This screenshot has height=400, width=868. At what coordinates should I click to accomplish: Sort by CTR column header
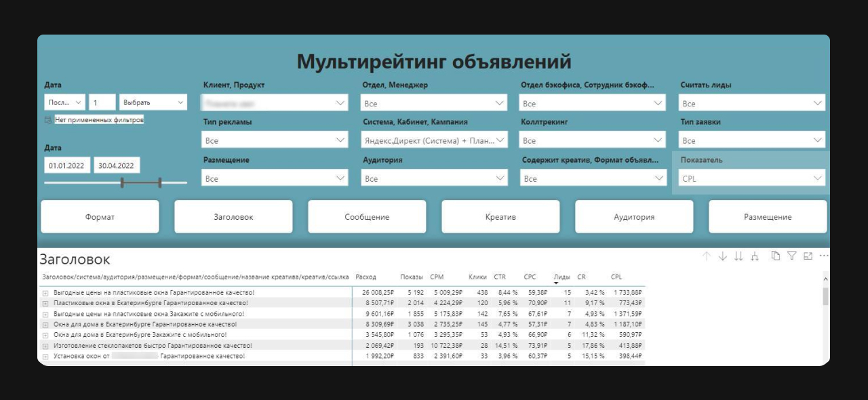coord(500,277)
